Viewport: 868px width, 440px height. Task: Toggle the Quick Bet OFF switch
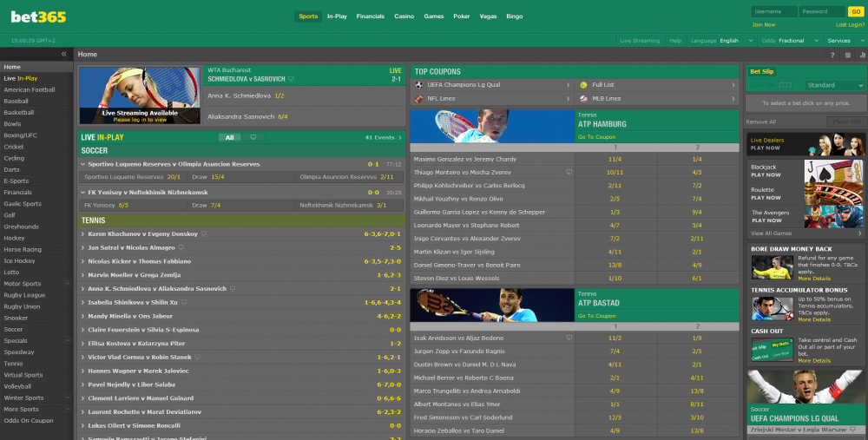[785, 85]
